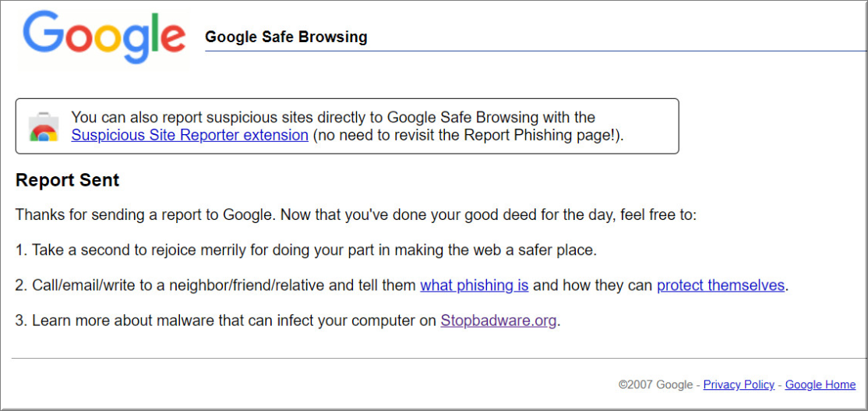
Task: Click the Google logo
Action: click(x=104, y=37)
